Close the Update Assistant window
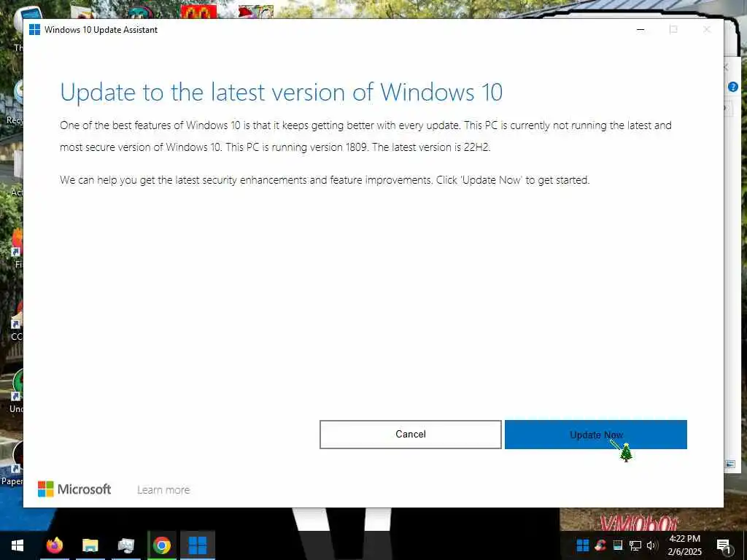 coord(707,29)
